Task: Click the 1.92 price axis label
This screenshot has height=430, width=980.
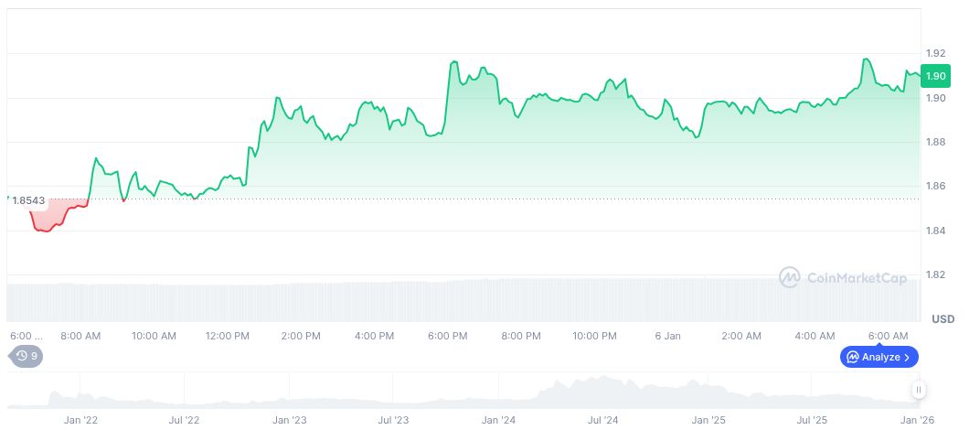Action: click(x=934, y=53)
